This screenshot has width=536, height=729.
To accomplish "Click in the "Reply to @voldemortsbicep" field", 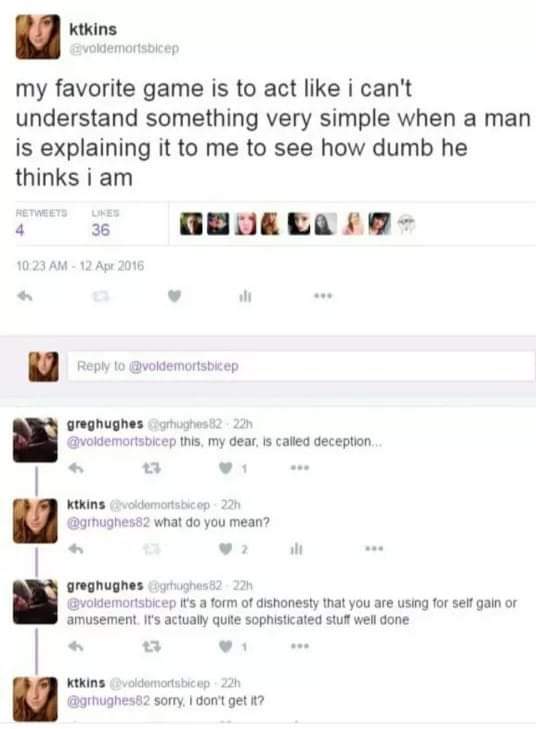I will click(x=301, y=366).
